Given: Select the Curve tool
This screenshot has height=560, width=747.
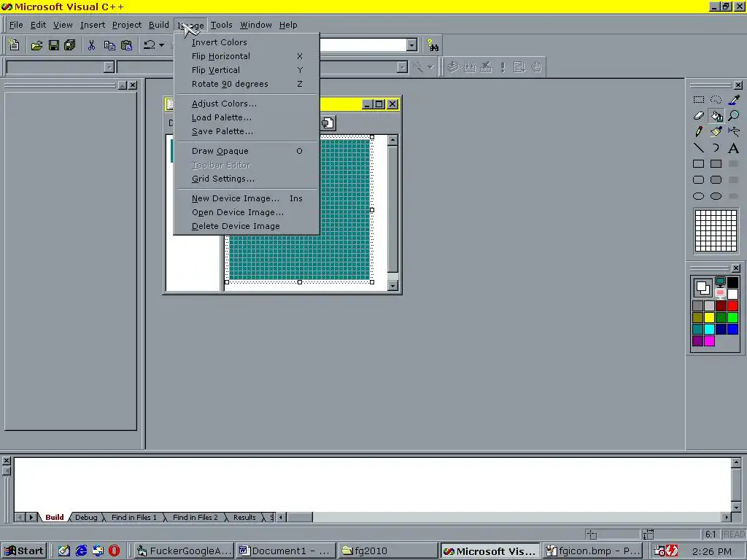Looking at the screenshot, I should [716, 147].
